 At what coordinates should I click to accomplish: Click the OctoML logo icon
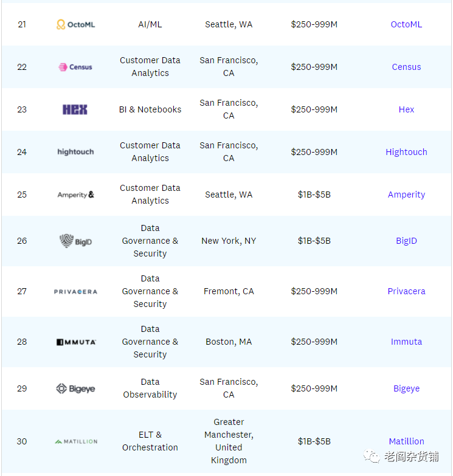coord(75,24)
